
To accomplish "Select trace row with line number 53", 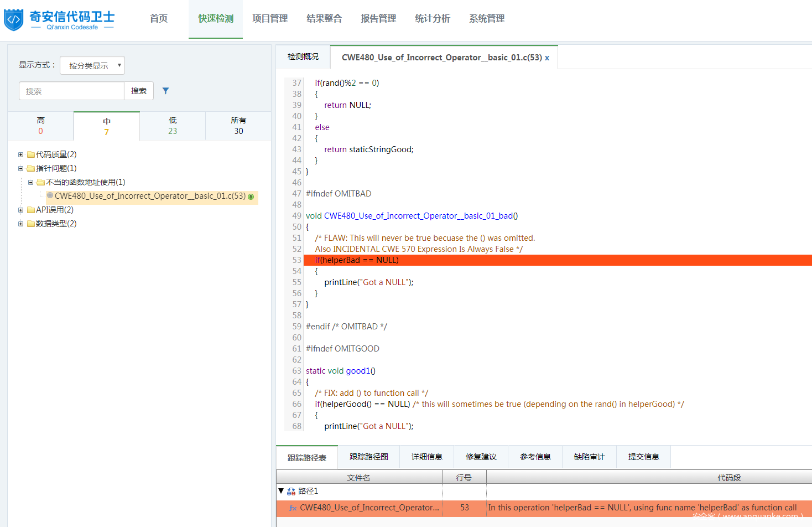I will (x=544, y=508).
